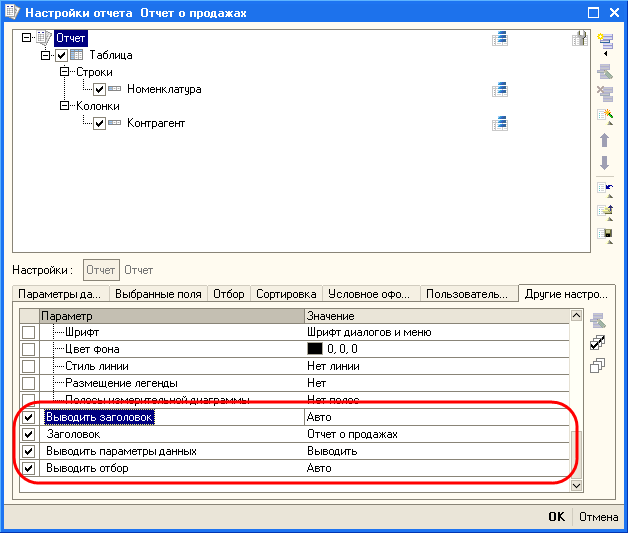Image resolution: width=628 pixels, height=533 pixels.
Task: Click the move down arrow icon
Action: (x=604, y=163)
